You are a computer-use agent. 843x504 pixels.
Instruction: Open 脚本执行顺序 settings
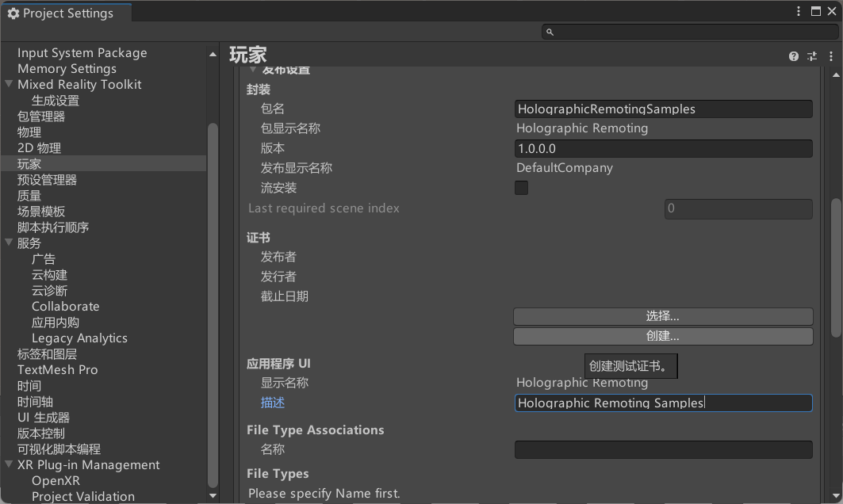click(52, 227)
